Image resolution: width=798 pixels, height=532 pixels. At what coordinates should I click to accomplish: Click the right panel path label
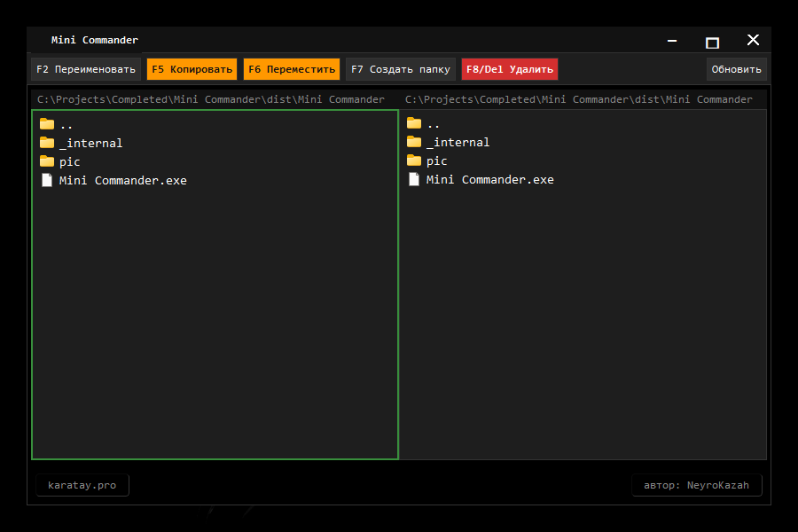579,99
